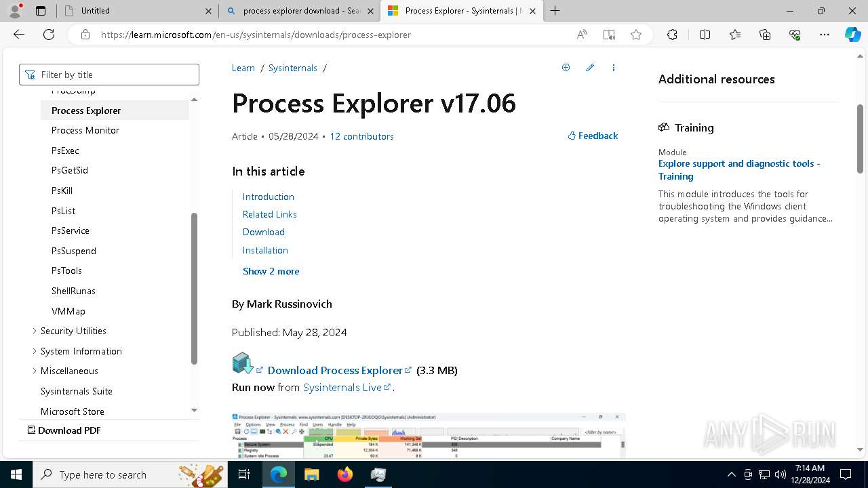Refresh the page with the reload icon
868x488 pixels.
49,35
